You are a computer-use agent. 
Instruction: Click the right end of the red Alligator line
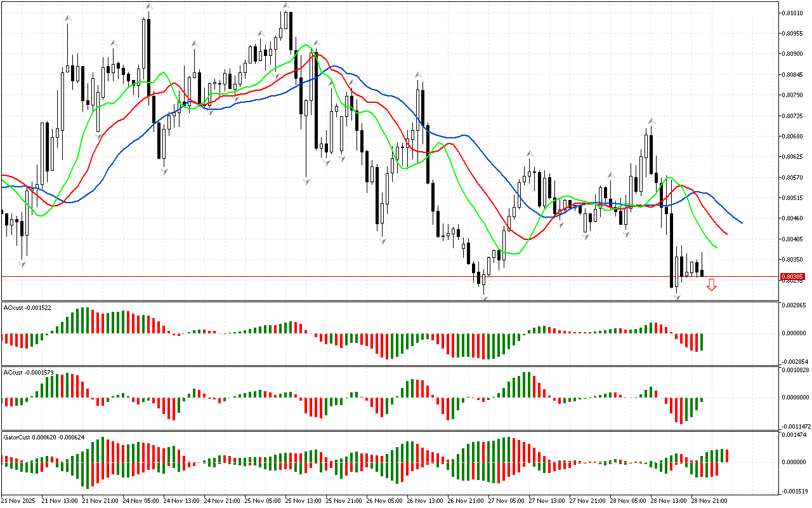(726, 234)
